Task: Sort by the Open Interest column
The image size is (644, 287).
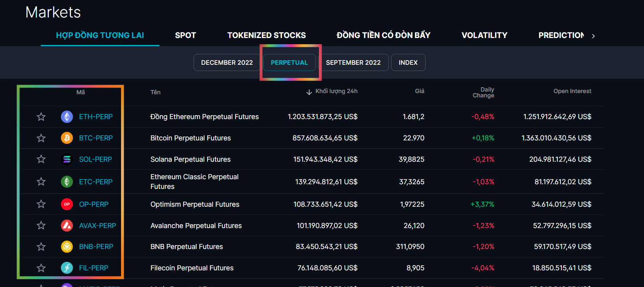Action: point(572,91)
